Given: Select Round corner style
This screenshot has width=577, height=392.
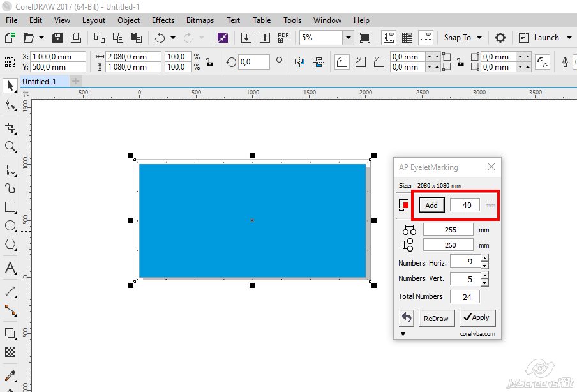Looking at the screenshot, I should tap(342, 62).
